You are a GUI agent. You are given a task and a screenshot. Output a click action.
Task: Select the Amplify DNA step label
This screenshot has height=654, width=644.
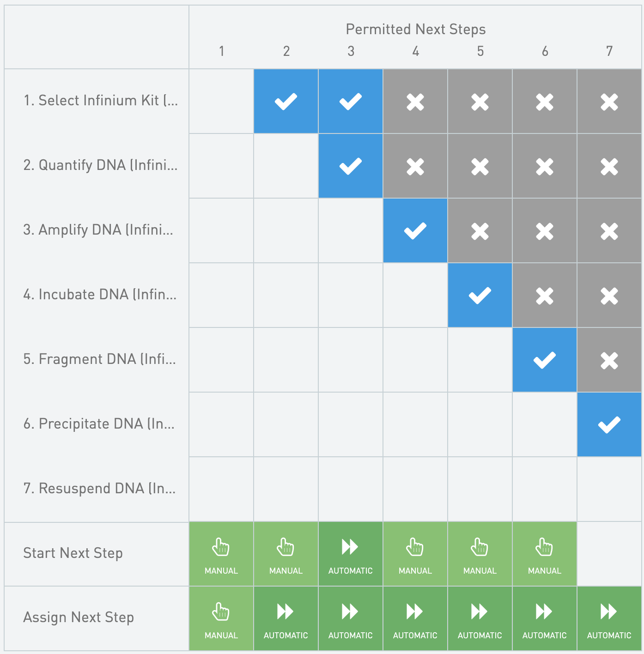tap(98, 230)
